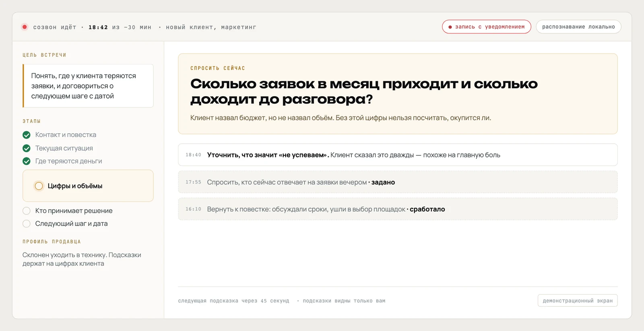Open the «Где теряются деньги» stage
Image resolution: width=644 pixels, height=331 pixels.
pos(68,161)
